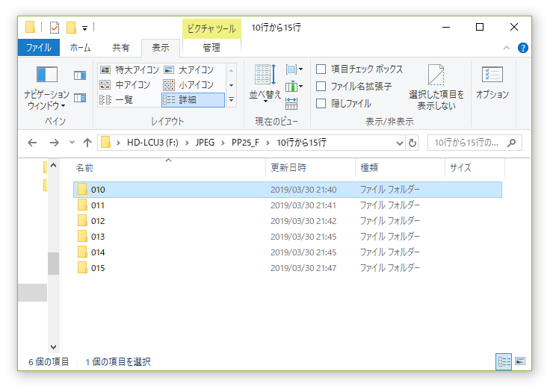The height and width of the screenshot is (392, 553).
Task: Click the title bar folder icon
Action: pos(31,27)
